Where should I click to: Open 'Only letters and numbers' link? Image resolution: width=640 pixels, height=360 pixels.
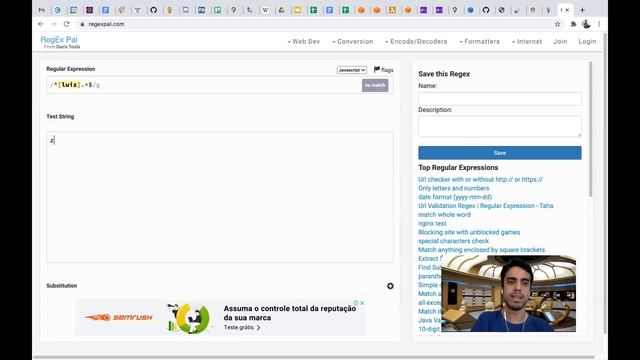click(453, 188)
